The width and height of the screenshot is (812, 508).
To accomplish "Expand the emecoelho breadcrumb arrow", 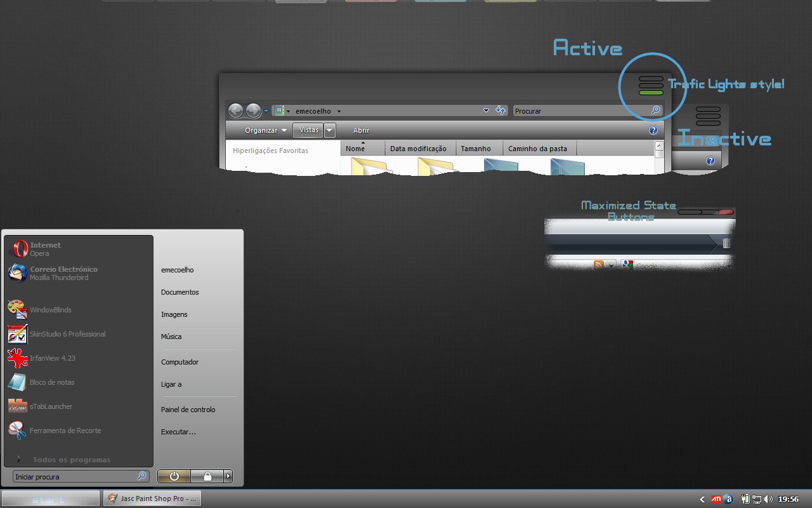I will pyautogui.click(x=339, y=111).
